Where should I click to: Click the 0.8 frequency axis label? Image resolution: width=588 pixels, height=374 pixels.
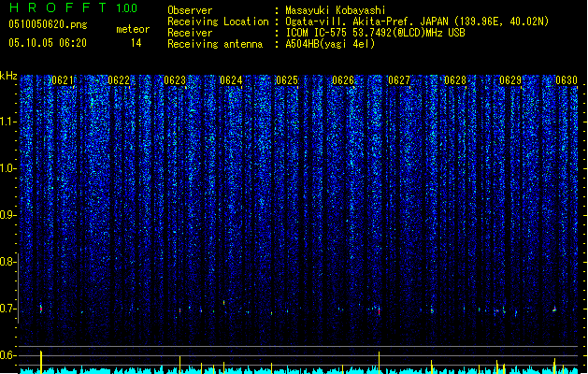(x=7, y=262)
